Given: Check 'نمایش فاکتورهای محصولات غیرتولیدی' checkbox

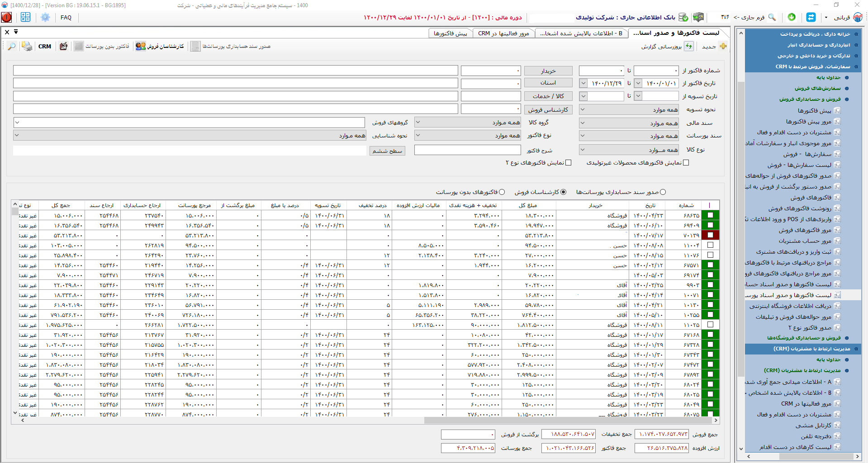Looking at the screenshot, I should pyautogui.click(x=686, y=163).
